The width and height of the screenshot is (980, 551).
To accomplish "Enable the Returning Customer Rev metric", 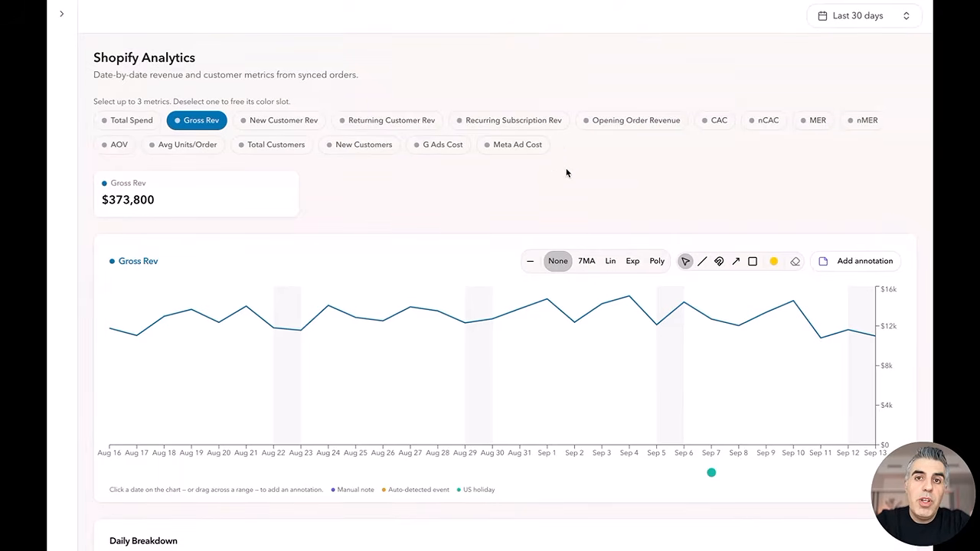I will (387, 120).
